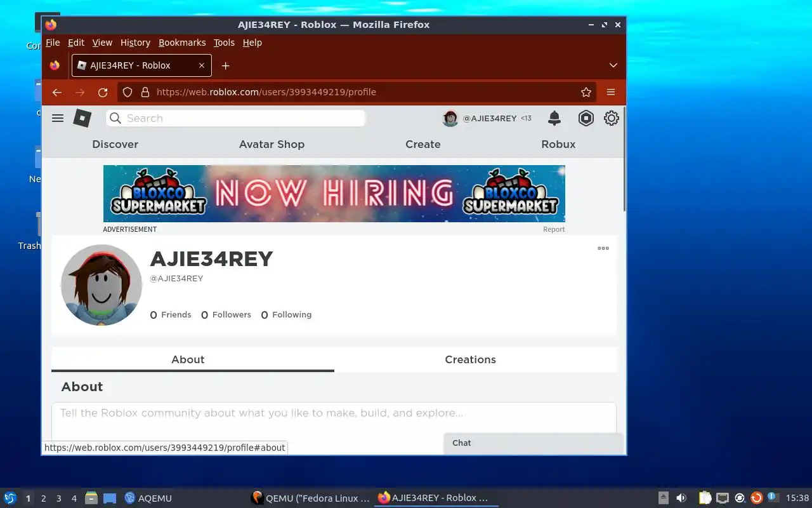This screenshot has height=508, width=812.
Task: Click the padlock site security icon
Action: coord(145,92)
